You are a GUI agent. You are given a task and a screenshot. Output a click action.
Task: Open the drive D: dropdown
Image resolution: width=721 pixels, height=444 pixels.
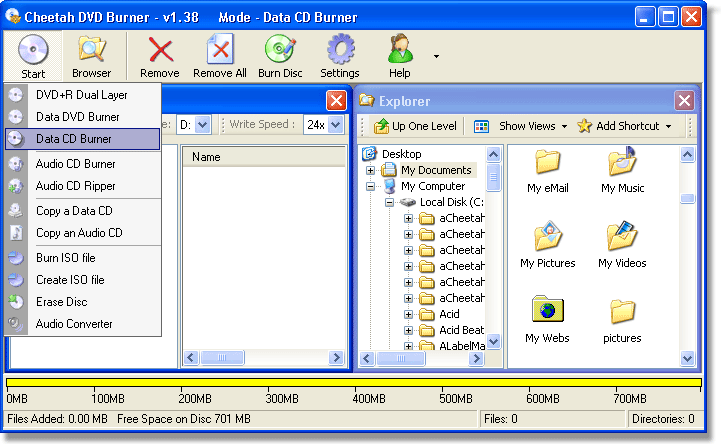coord(203,125)
